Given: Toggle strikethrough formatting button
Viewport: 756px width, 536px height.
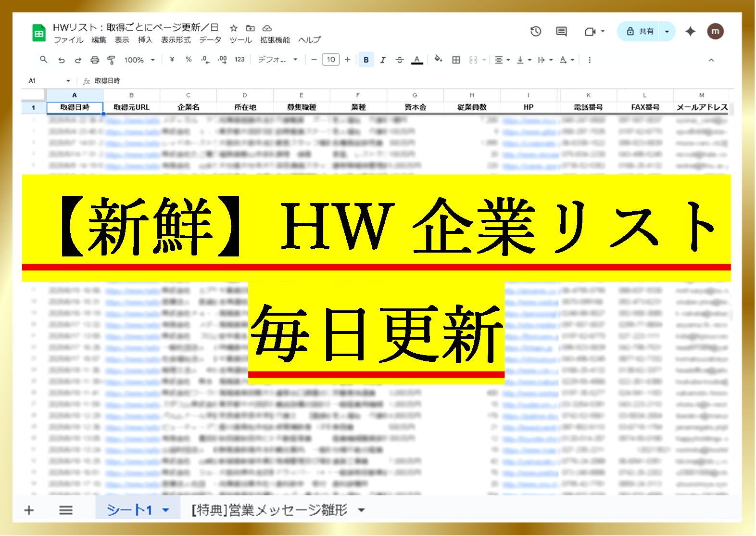Looking at the screenshot, I should 399,60.
